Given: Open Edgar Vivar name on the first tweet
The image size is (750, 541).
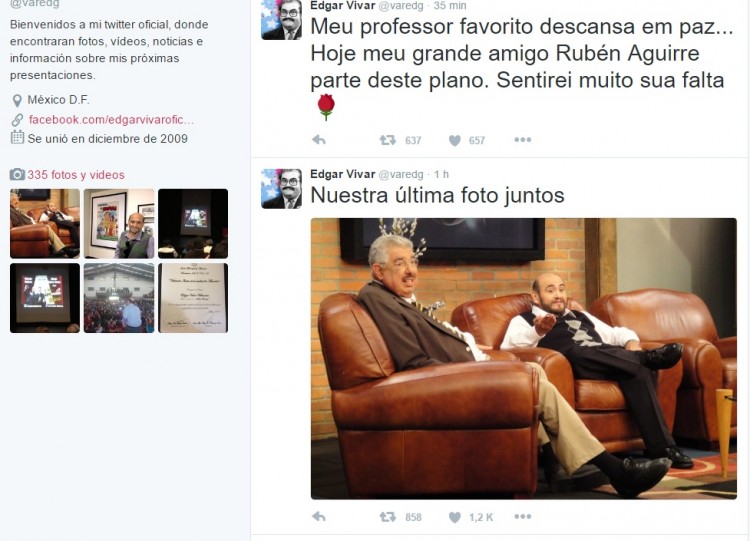Looking at the screenshot, I should click(x=342, y=5).
